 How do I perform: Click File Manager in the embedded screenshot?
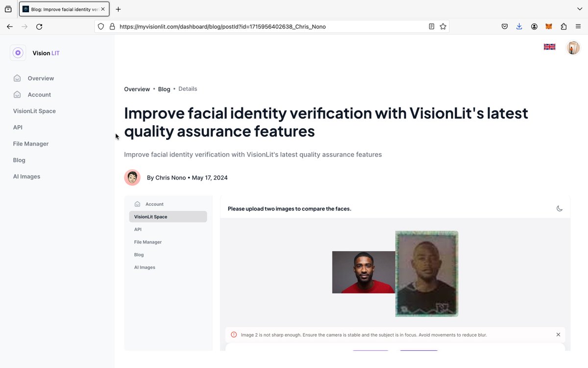[x=148, y=242]
